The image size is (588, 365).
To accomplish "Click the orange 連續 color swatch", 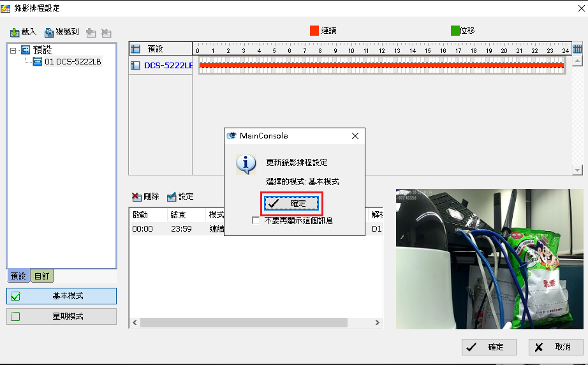I will pos(314,31).
